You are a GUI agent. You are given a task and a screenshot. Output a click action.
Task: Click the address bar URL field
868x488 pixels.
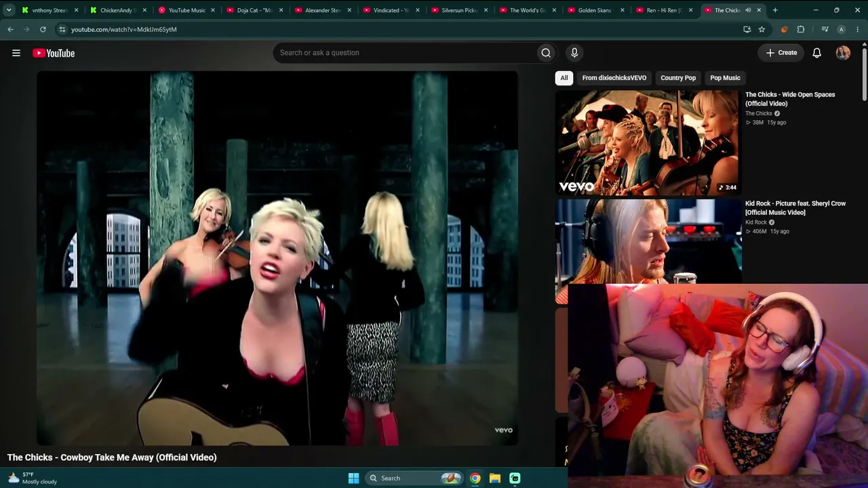point(400,29)
